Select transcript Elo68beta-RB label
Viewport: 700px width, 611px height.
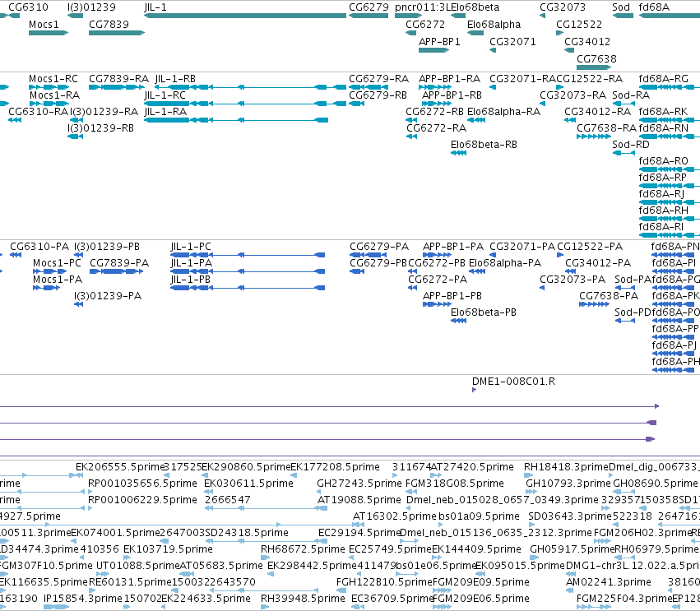click(x=484, y=145)
